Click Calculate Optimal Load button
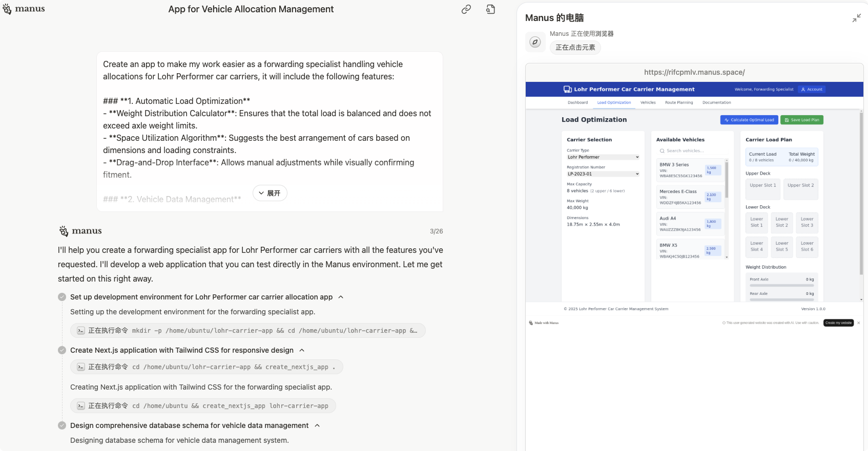Image resolution: width=868 pixels, height=451 pixels. pos(749,120)
